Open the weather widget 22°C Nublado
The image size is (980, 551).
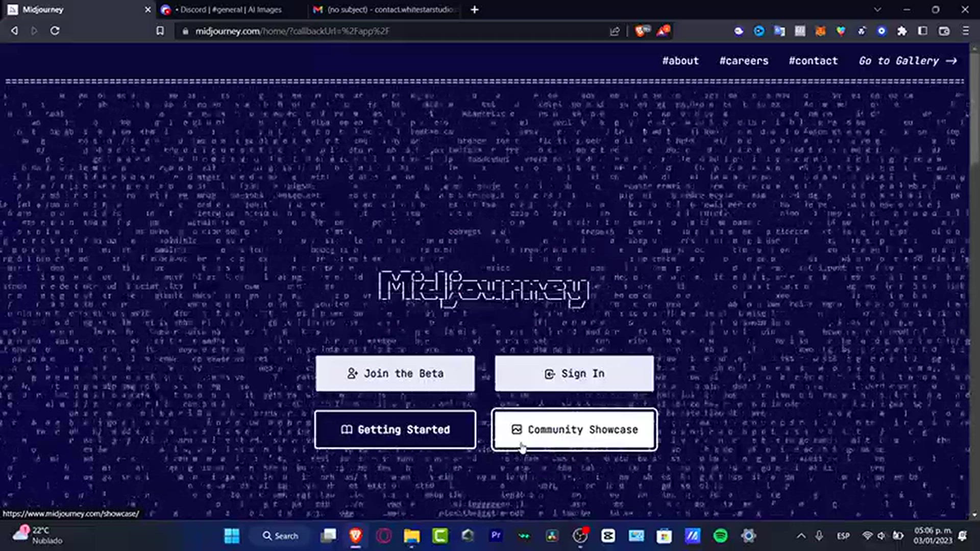(38, 536)
